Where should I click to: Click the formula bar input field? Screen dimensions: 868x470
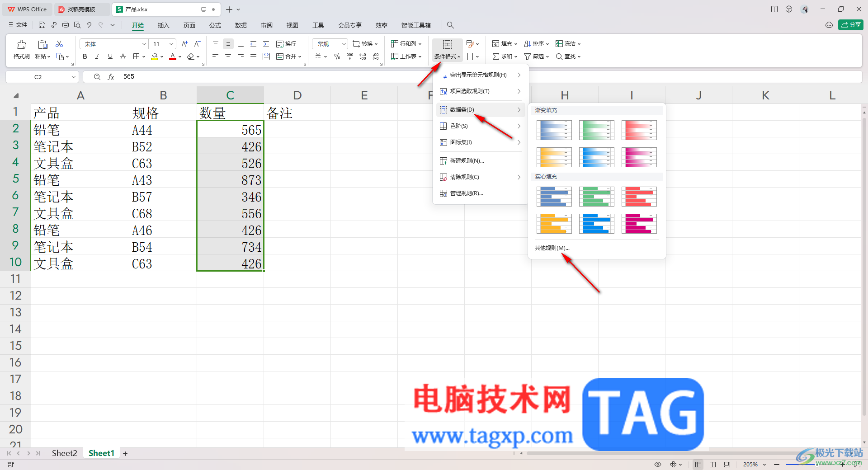pyautogui.click(x=490, y=77)
